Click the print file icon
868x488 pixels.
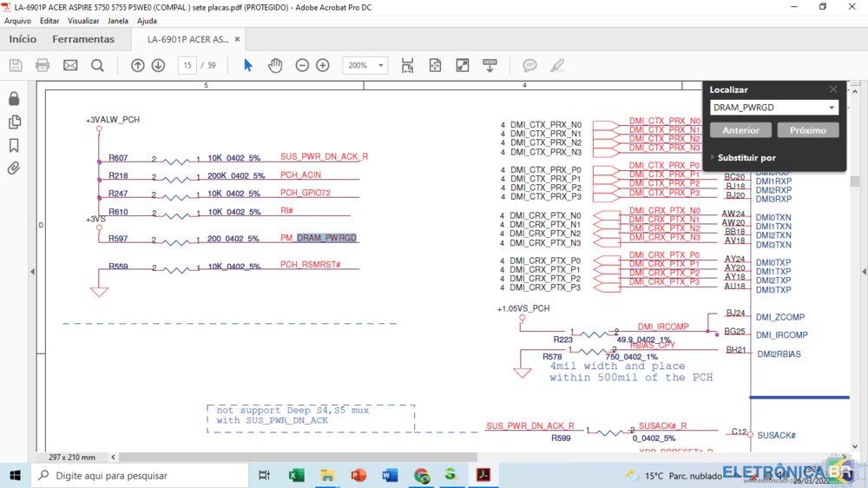click(43, 65)
